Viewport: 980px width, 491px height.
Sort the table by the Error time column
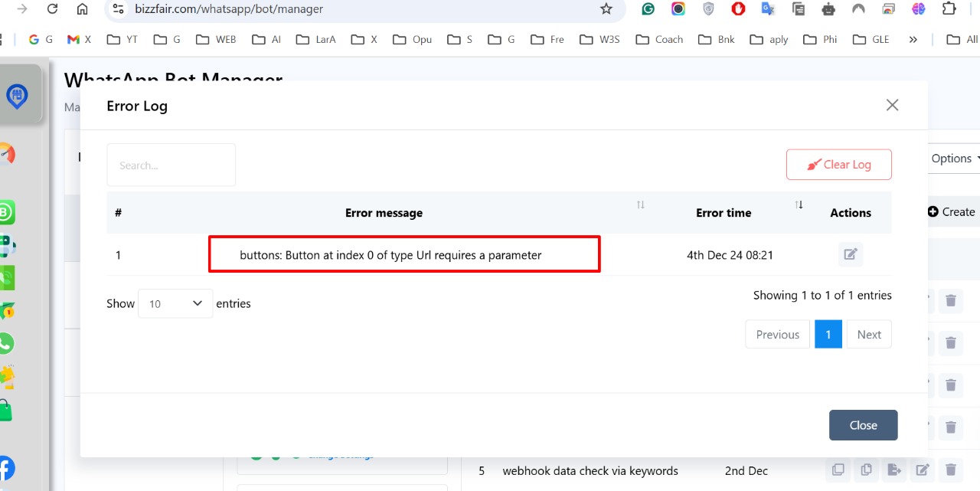click(799, 205)
